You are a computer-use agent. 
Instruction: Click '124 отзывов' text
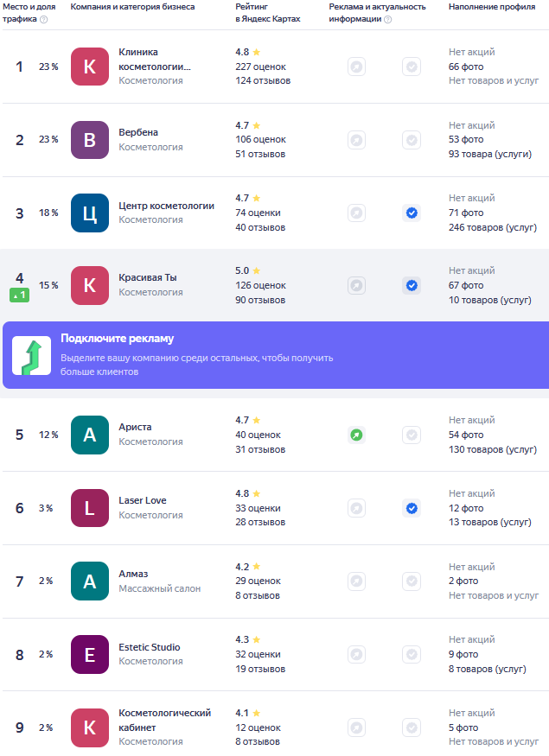point(263,80)
